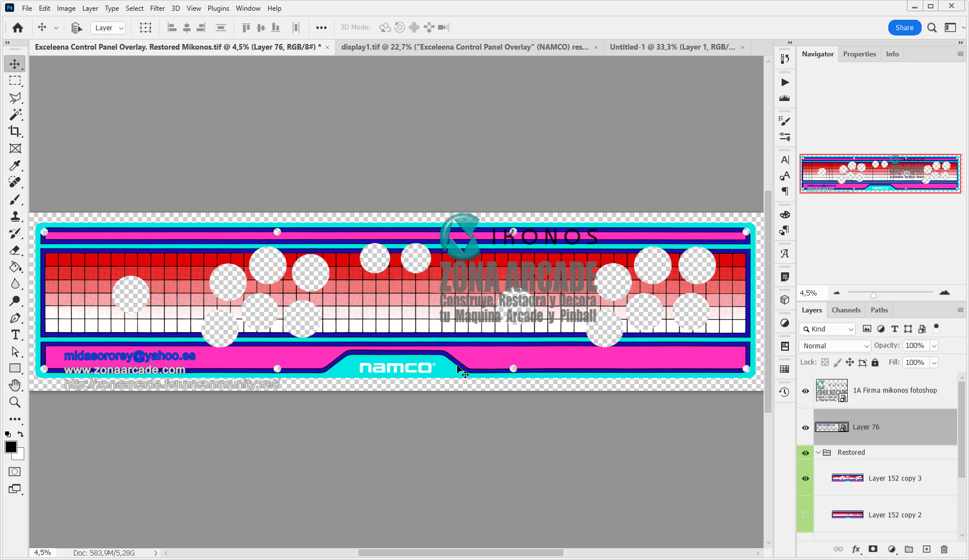Toggle visibility of Layer 152 copy 3

pyautogui.click(x=805, y=478)
